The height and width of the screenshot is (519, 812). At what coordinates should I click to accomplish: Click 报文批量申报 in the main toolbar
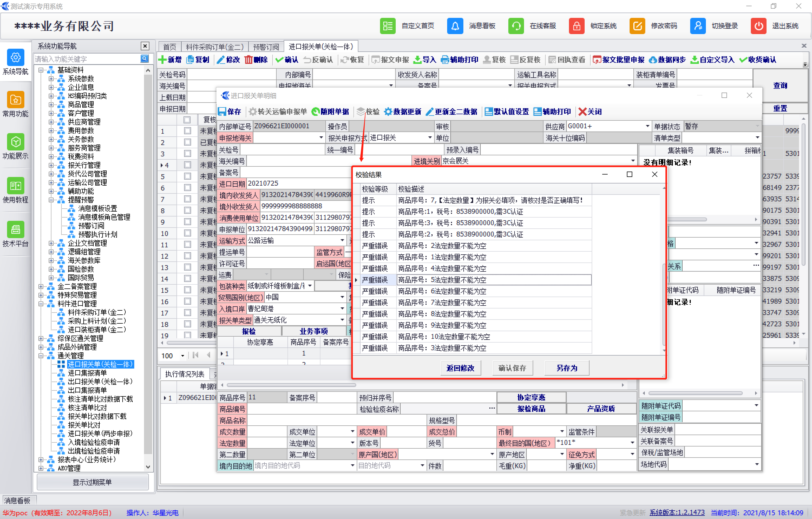(x=618, y=60)
